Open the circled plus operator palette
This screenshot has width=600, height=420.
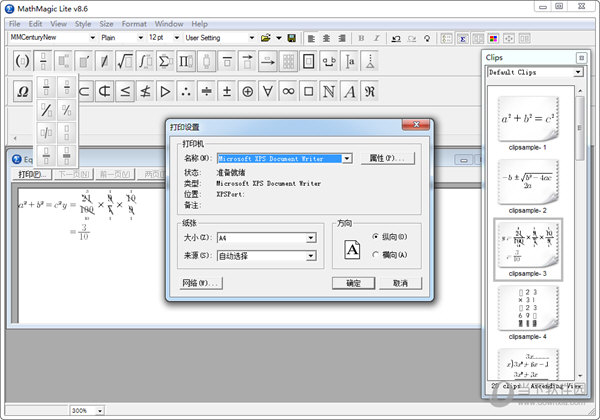tap(248, 91)
